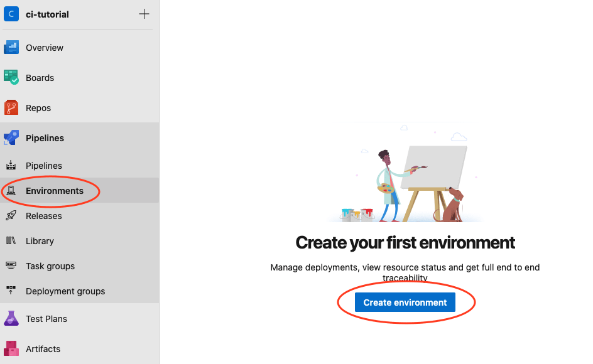
Task: Click the 'Create your first environment' heading
Action: tap(405, 243)
